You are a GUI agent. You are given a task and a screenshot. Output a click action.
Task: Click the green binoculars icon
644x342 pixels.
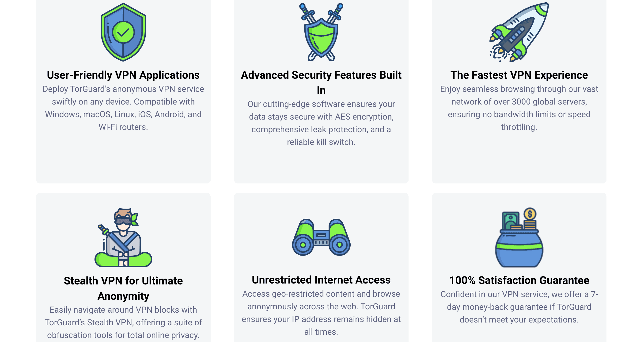pyautogui.click(x=321, y=237)
